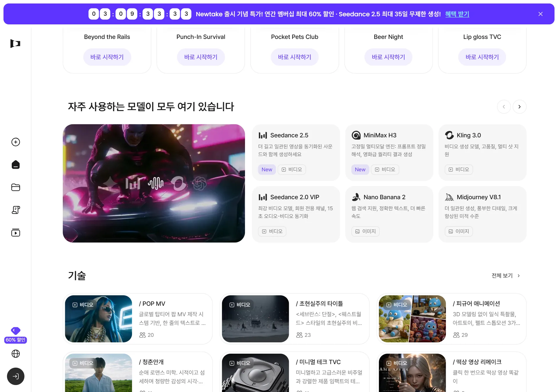Open the 초현실주의 타이틀 thumbnail

(x=255, y=319)
